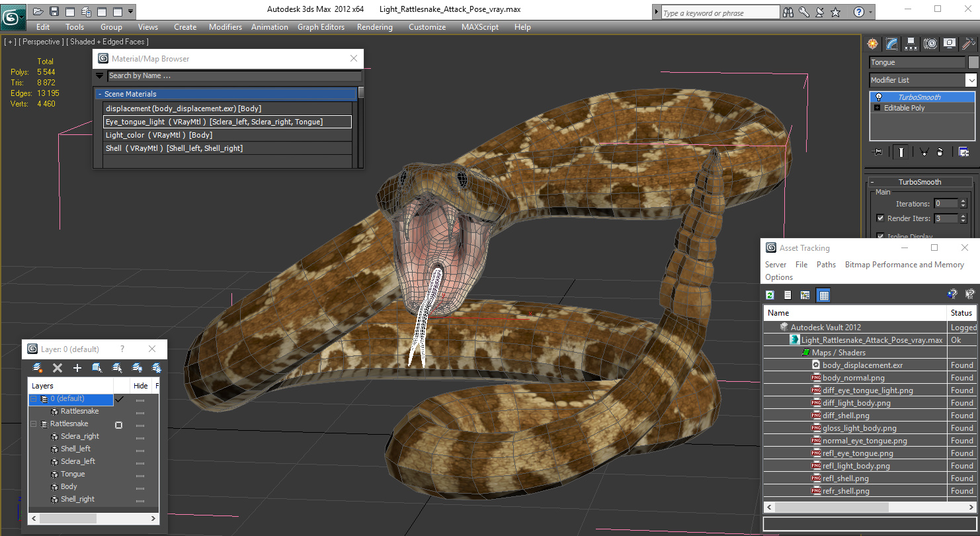Click Add Selected Objects plus icon in Layer window
Screen dimensions: 980x536
pos(77,368)
